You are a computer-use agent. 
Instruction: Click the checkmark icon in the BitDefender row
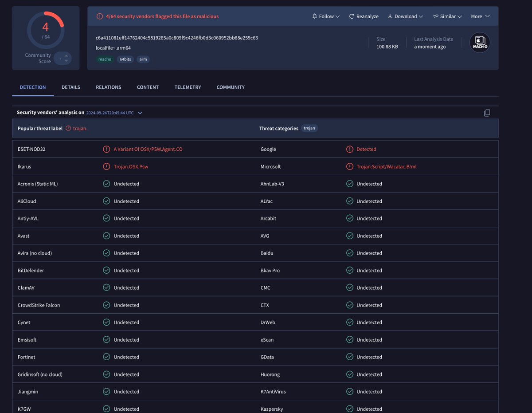(106, 270)
